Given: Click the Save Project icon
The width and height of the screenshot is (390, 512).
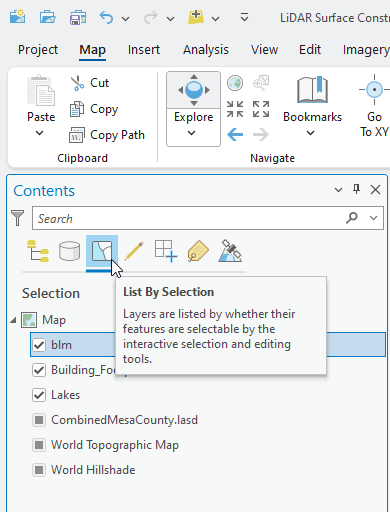Looking at the screenshot, I should 78,17.
